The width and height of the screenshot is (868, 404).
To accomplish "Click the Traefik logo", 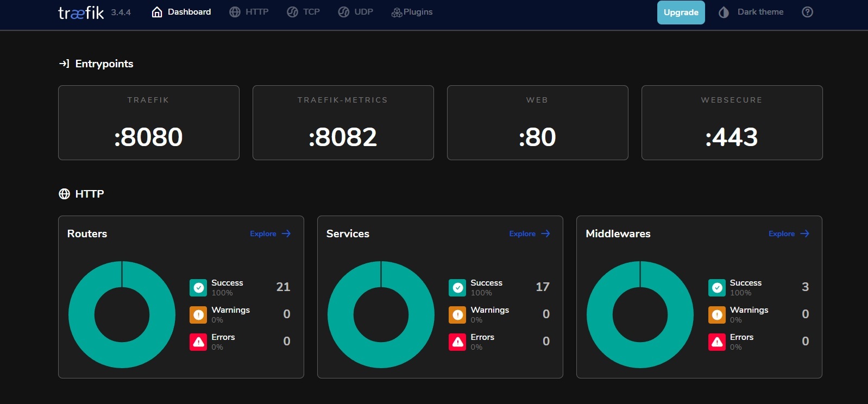I will [x=81, y=12].
